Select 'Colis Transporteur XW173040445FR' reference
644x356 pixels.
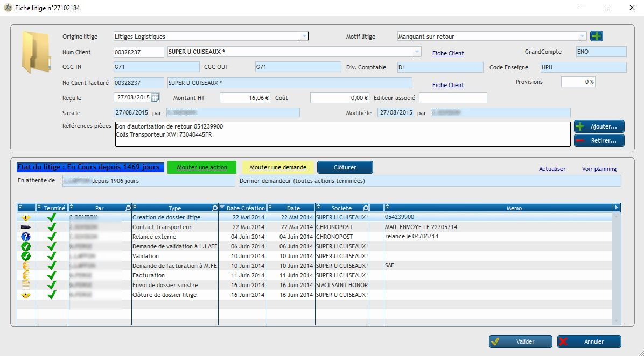(164, 134)
